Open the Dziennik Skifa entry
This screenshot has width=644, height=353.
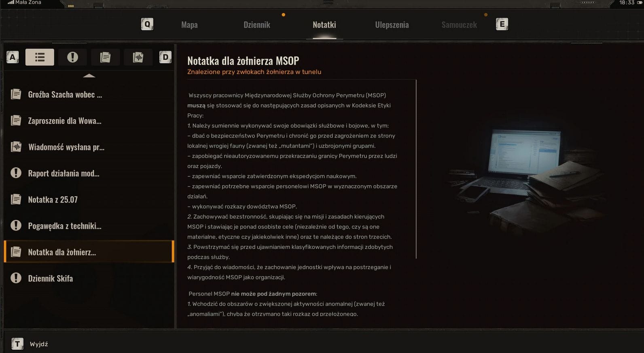pyautogui.click(x=89, y=279)
